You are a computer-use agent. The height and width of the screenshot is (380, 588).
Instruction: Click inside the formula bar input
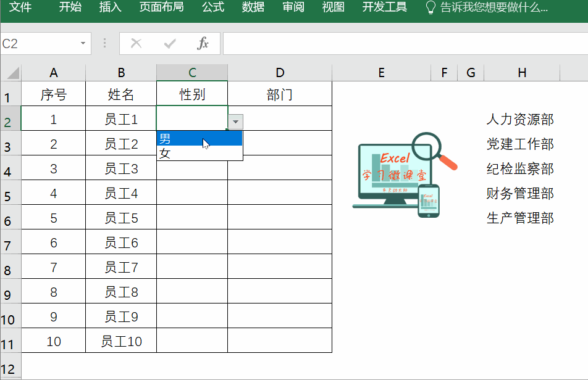pyautogui.click(x=401, y=43)
